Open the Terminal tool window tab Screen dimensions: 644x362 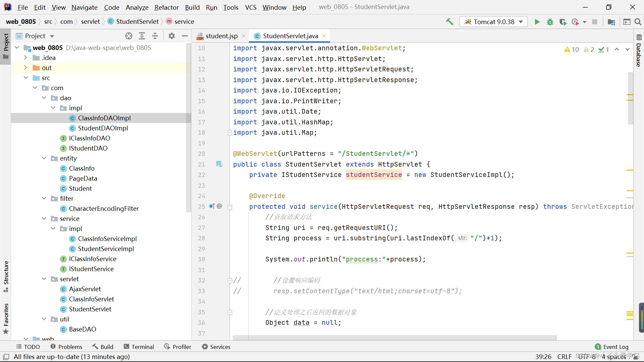(139, 347)
